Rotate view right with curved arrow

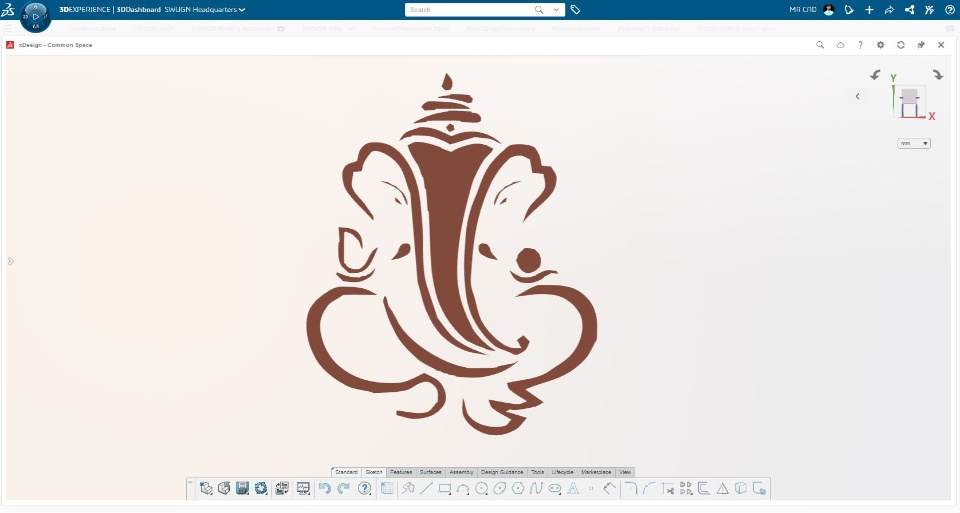[937, 75]
